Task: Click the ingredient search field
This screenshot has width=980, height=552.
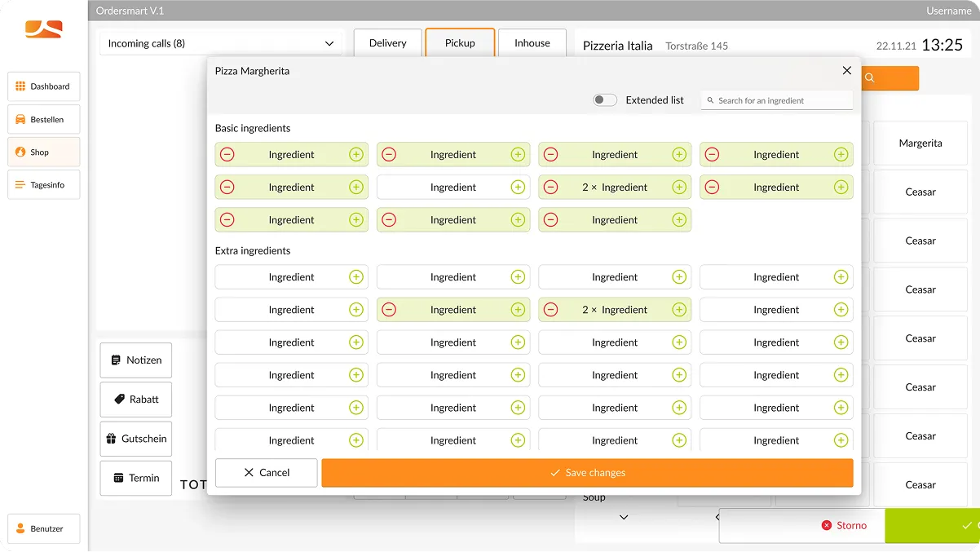Action: click(776, 99)
